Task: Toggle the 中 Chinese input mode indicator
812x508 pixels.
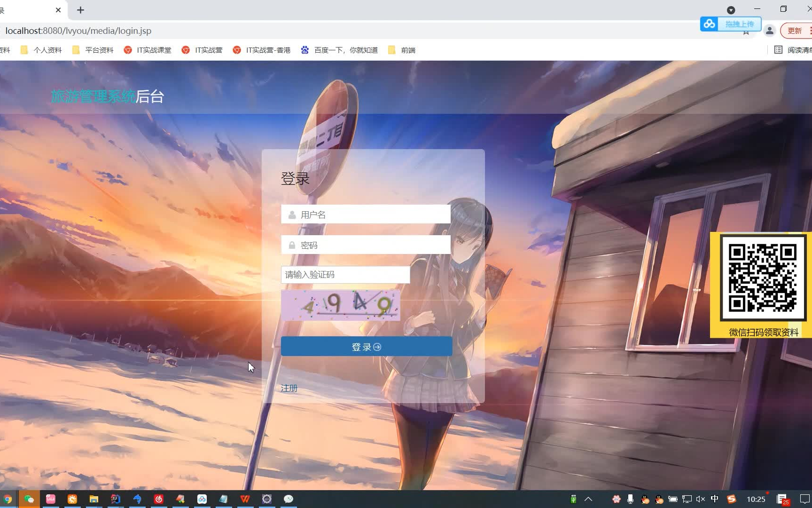Action: (x=715, y=499)
